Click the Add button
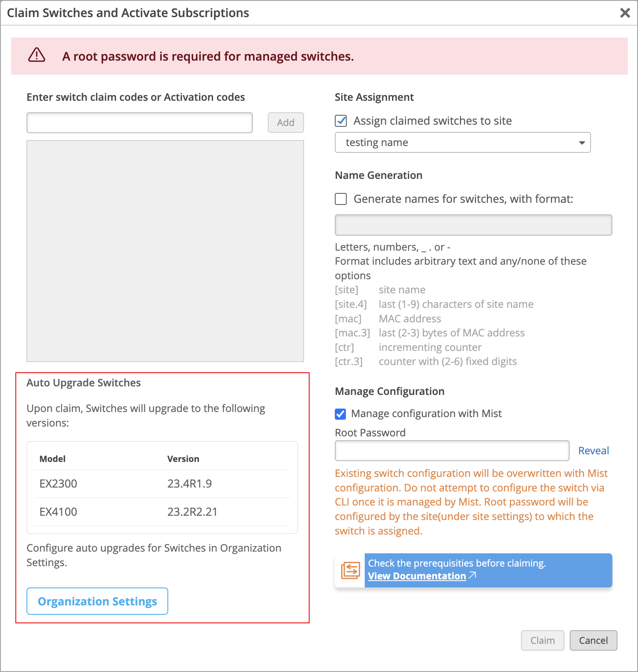The width and height of the screenshot is (638, 672). pos(286,123)
